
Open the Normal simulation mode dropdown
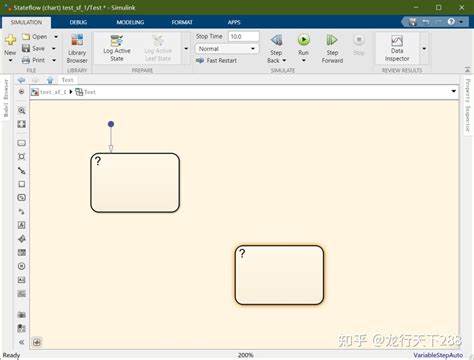[x=227, y=49]
